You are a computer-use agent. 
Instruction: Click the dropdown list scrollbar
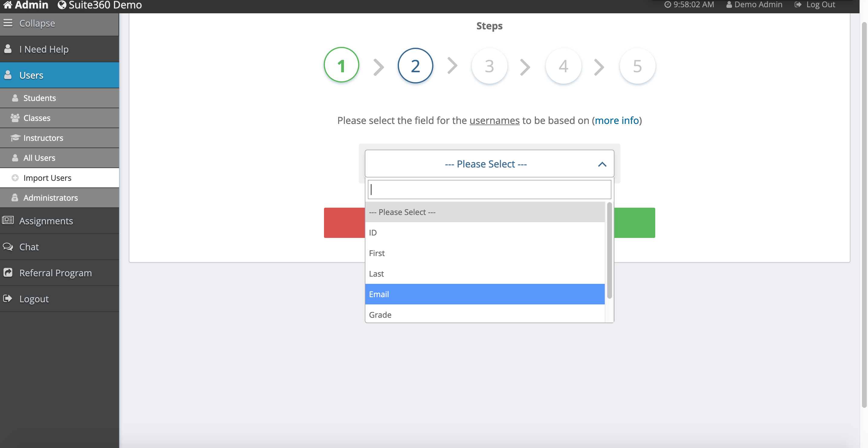click(609, 250)
